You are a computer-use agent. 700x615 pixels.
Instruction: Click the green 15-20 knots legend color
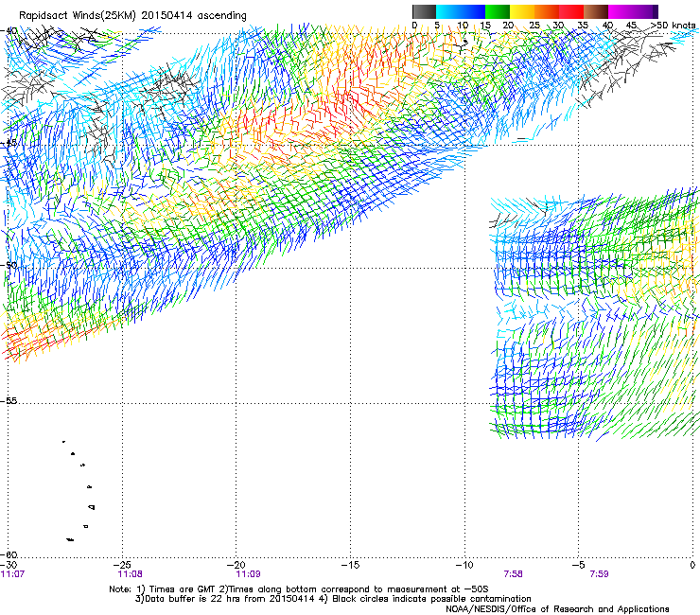tap(498, 11)
